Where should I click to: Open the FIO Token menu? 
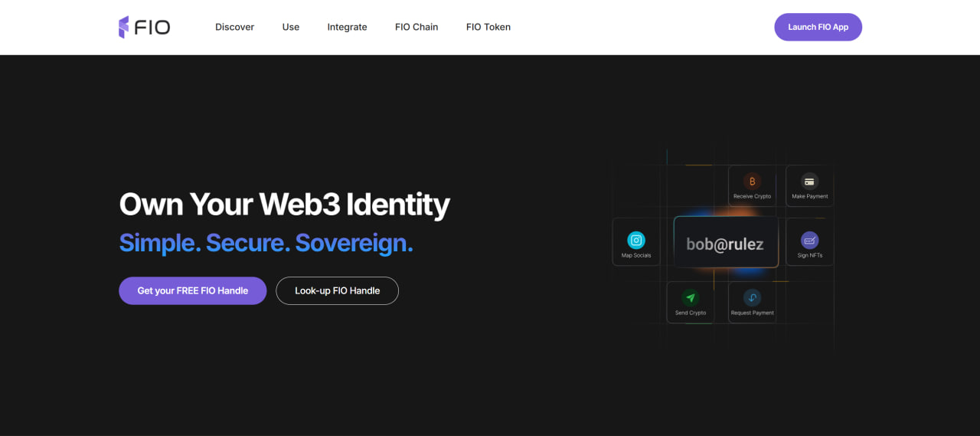488,27
